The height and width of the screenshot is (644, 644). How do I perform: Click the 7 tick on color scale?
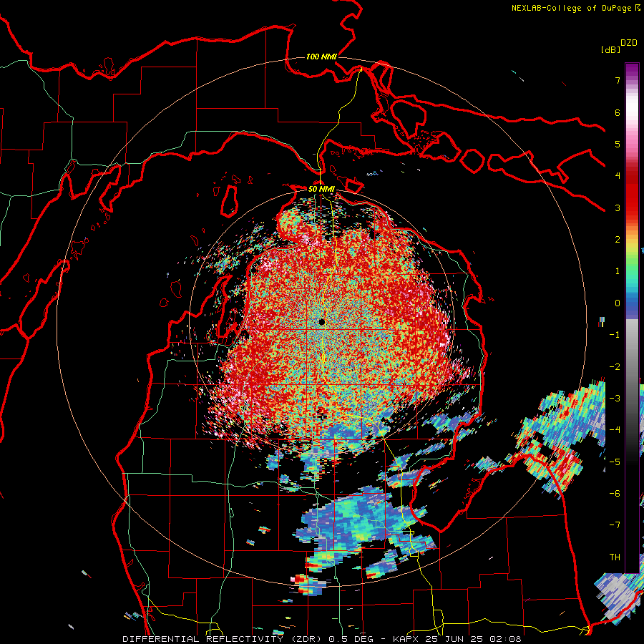[x=618, y=80]
